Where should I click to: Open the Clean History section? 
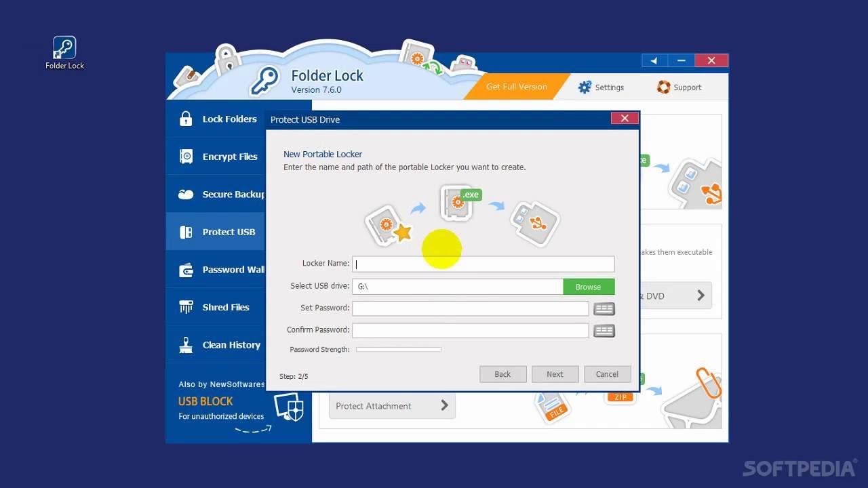click(x=217, y=345)
